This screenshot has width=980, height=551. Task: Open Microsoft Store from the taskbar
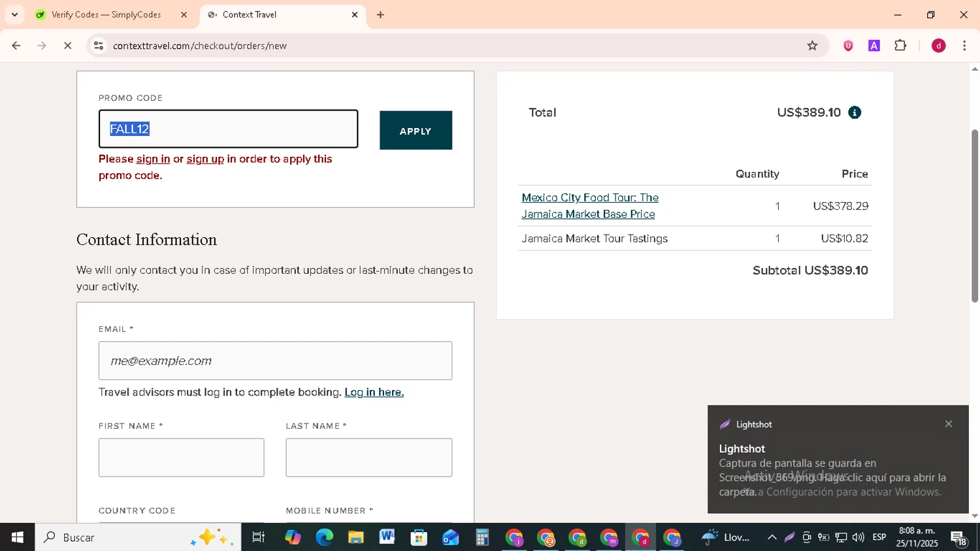(419, 537)
